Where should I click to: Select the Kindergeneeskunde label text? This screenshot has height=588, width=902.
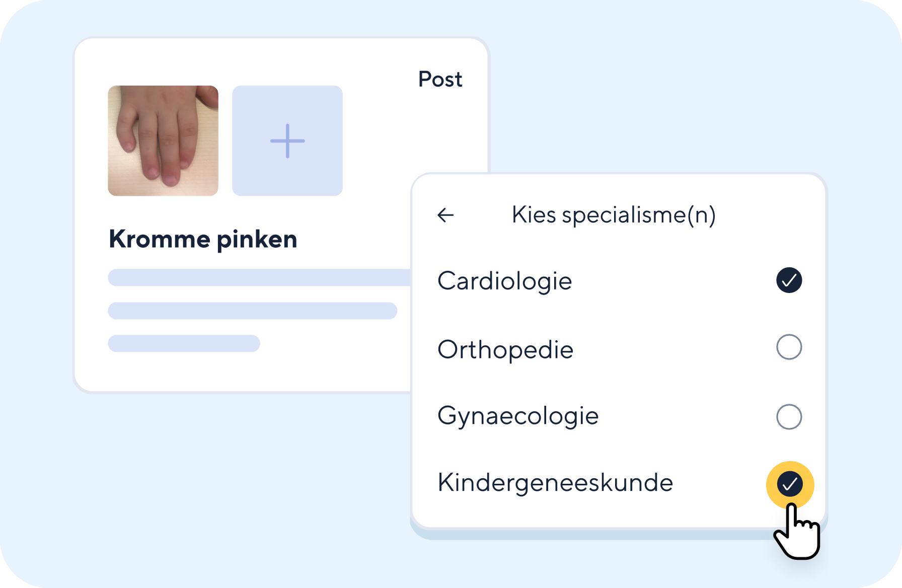tap(555, 483)
